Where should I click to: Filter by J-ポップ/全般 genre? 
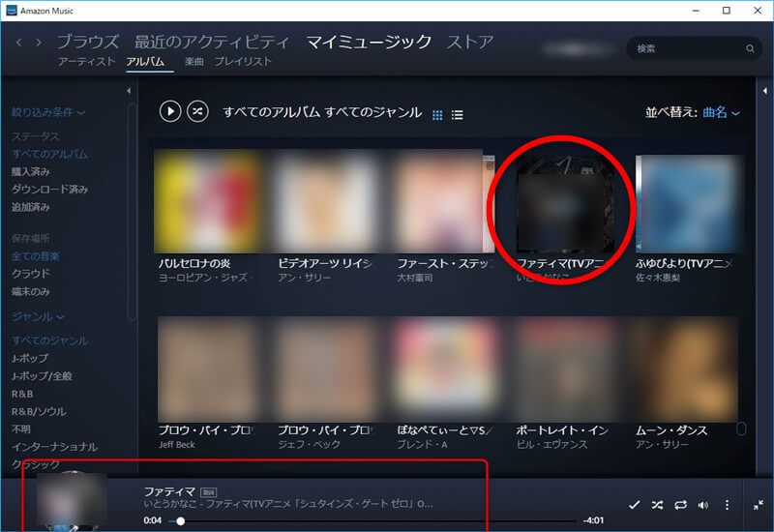[42, 376]
